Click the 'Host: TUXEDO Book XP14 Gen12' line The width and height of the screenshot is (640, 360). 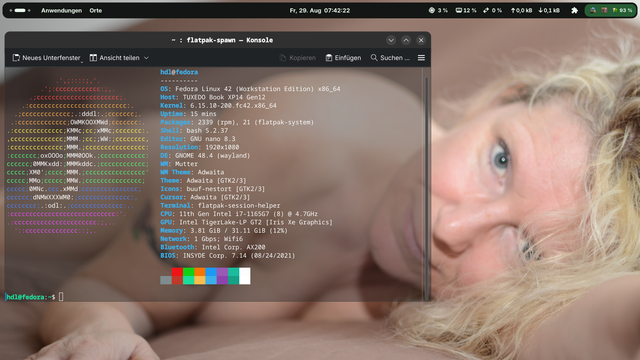213,97
